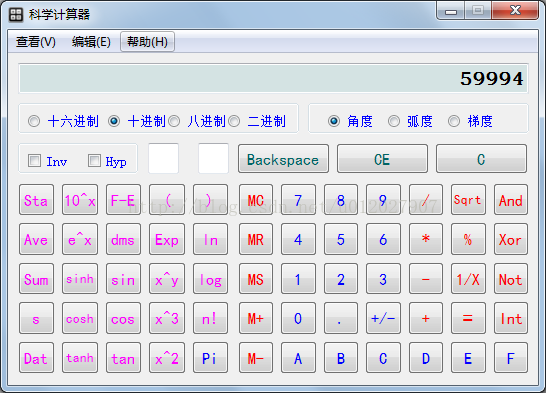Click the Exp button
Viewport: 546px width, 393px height.
[167, 239]
